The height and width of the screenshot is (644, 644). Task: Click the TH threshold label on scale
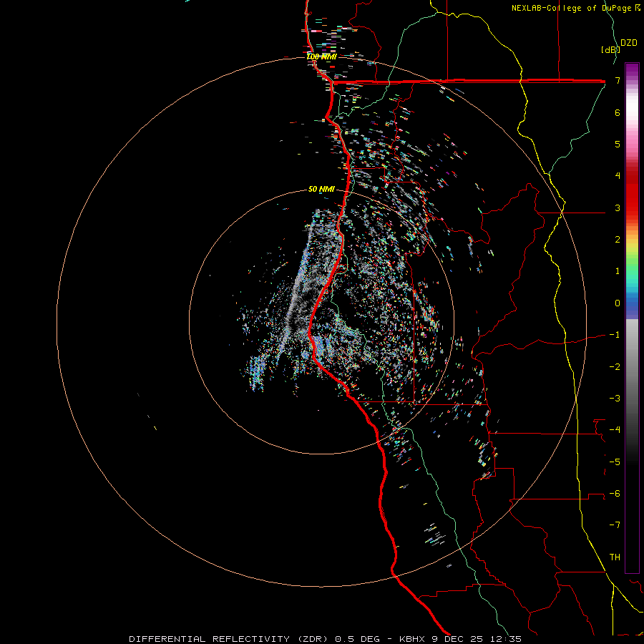coord(615,557)
